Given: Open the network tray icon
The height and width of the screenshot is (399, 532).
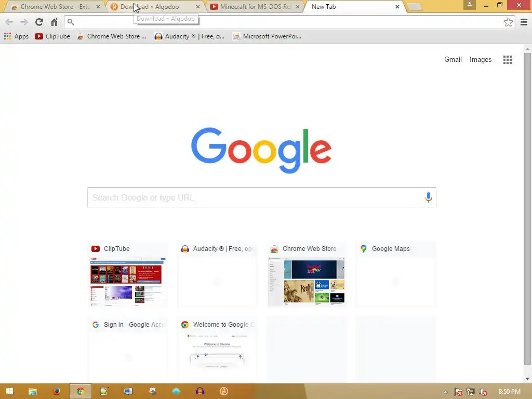Looking at the screenshot, I should pos(471,392).
